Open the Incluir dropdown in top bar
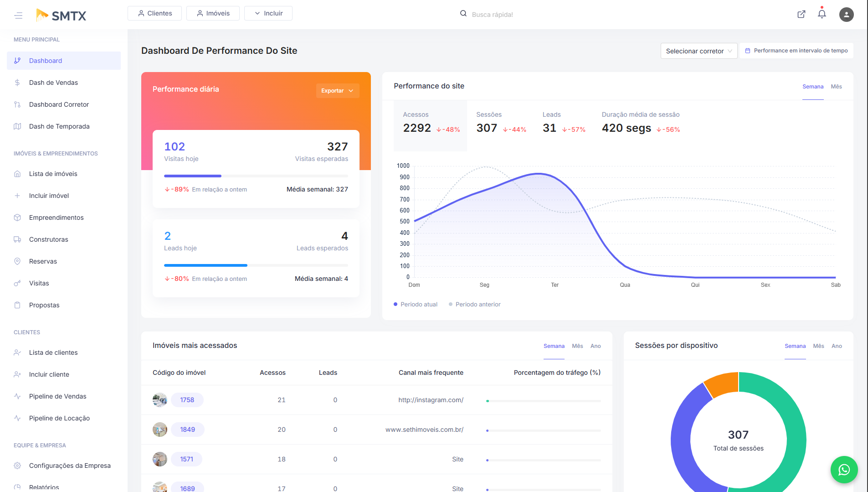Viewport: 868px width, 492px height. coord(268,13)
